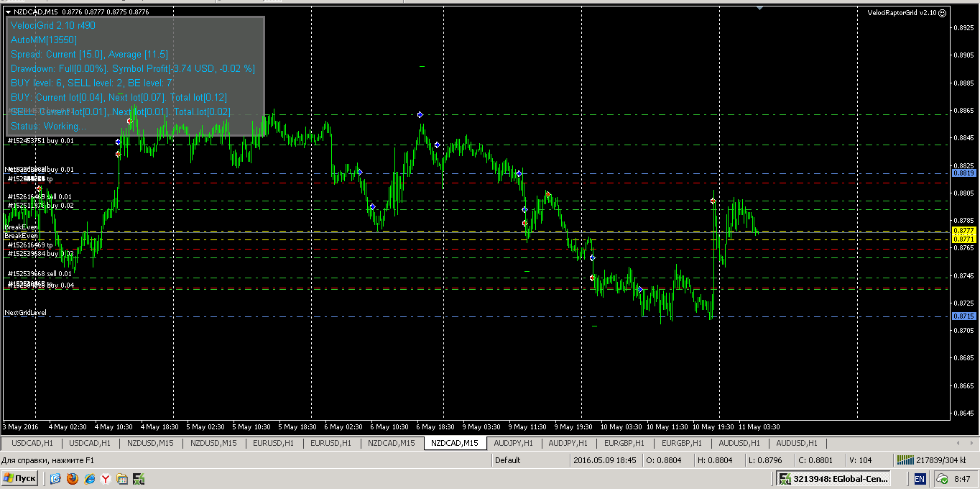Screen dimensions: 980x489
Task: Switch to the inactive NZDCAD,M15 chart tab
Action: click(x=392, y=443)
